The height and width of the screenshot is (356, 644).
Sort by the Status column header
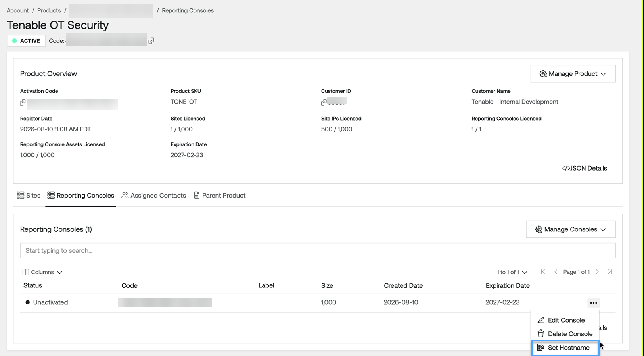[x=33, y=285]
